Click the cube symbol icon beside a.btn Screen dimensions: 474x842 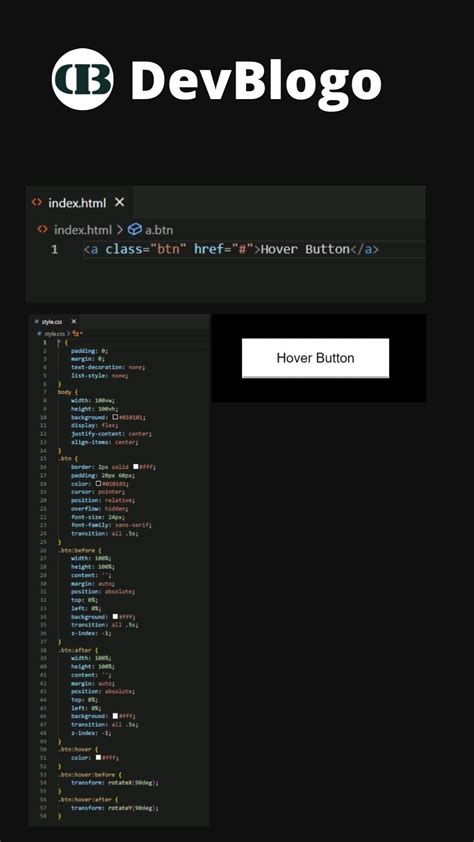[135, 230]
